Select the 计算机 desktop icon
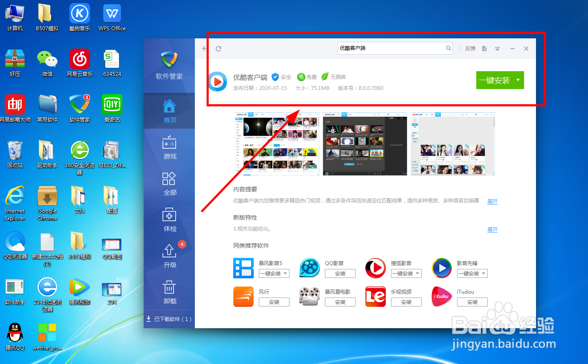This screenshot has width=588, height=364. 15,17
